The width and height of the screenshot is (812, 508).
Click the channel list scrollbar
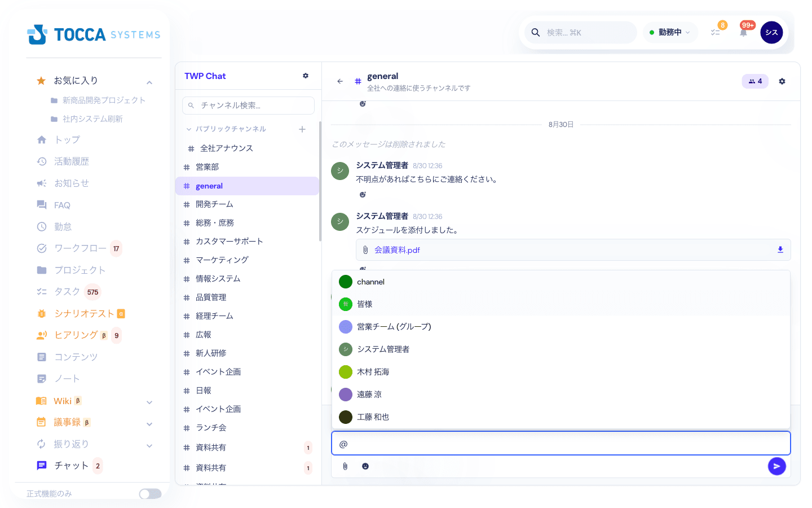coord(320,181)
